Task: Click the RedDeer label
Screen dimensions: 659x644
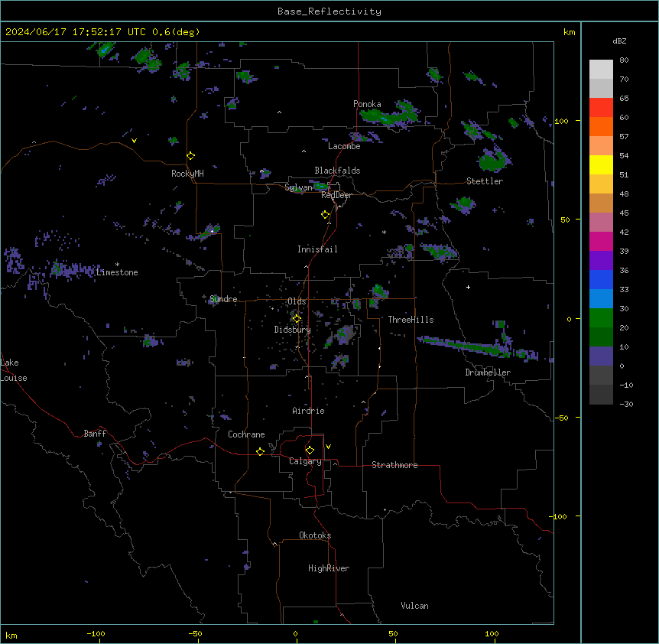Action: [x=336, y=196]
